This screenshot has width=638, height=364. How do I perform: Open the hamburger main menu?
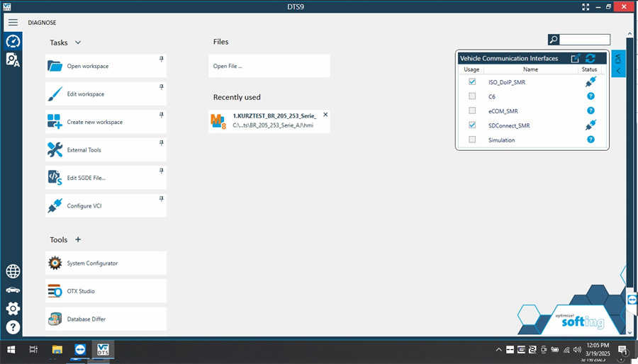(13, 23)
